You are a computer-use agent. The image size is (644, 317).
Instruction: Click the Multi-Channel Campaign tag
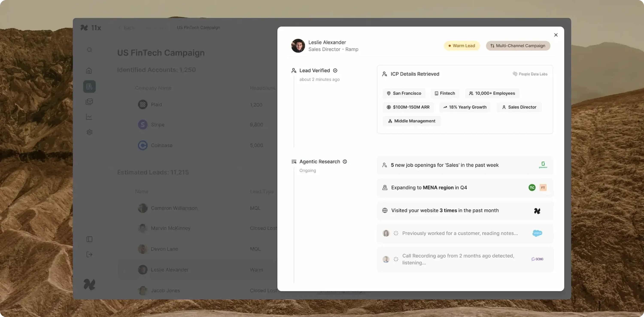tap(518, 46)
